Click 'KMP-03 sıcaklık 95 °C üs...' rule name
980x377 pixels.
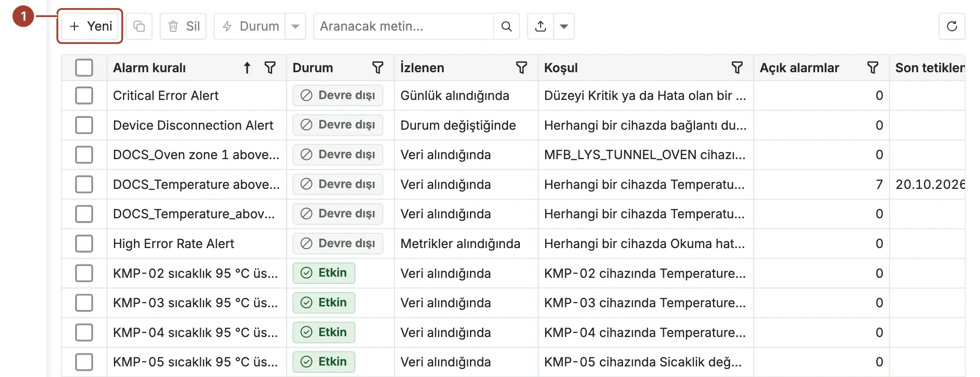click(196, 303)
